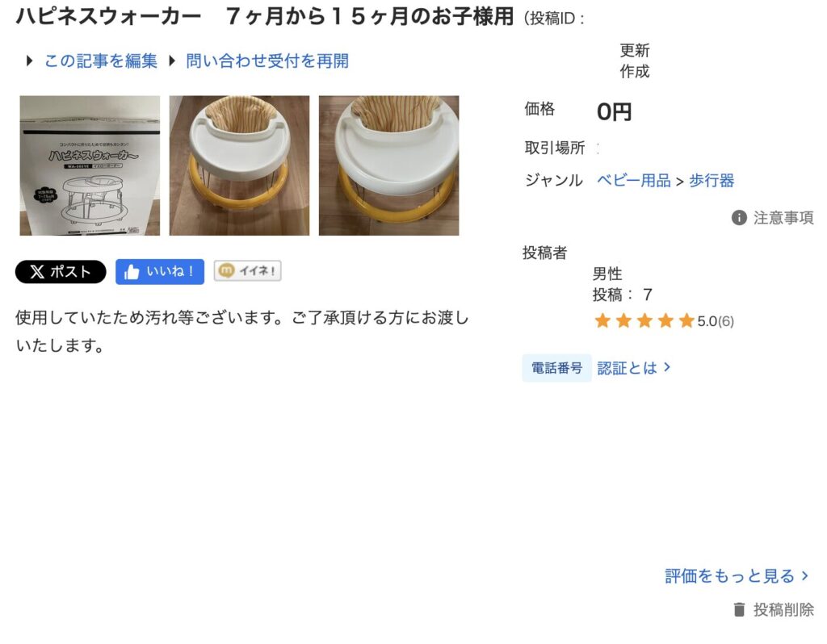Click the 電話番号 verification badge
The image size is (827, 644).
[x=556, y=368]
